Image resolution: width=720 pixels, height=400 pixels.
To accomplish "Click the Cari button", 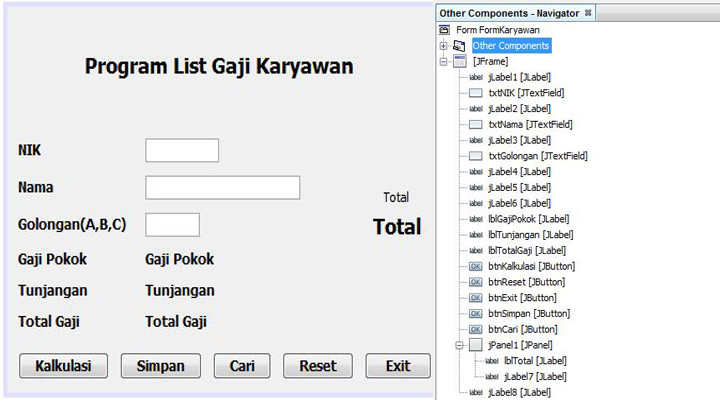I will 242,366.
